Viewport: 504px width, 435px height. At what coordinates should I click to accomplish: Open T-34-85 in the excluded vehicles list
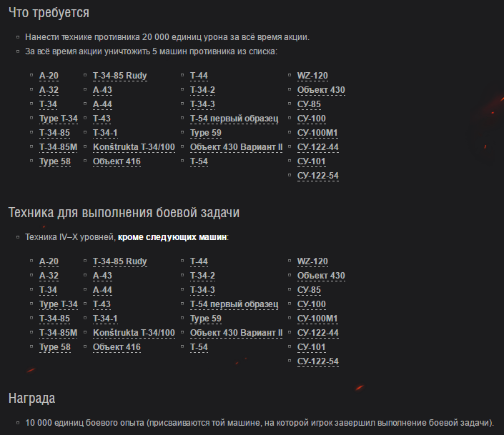pos(54,319)
